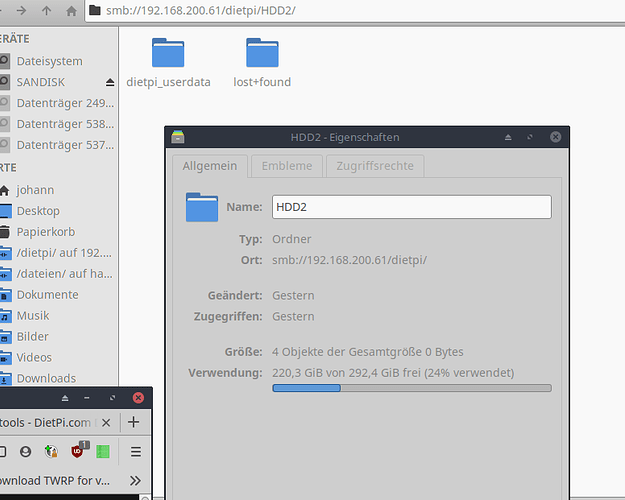Click the disk usage progress bar

pyautogui.click(x=412, y=388)
